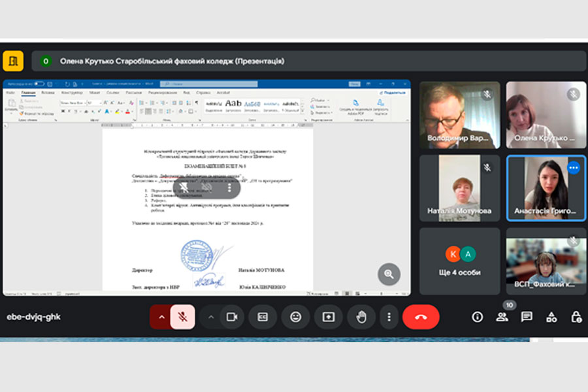Click meeting code ebe-dvjq-ghk
The height and width of the screenshot is (392, 588).
click(33, 317)
